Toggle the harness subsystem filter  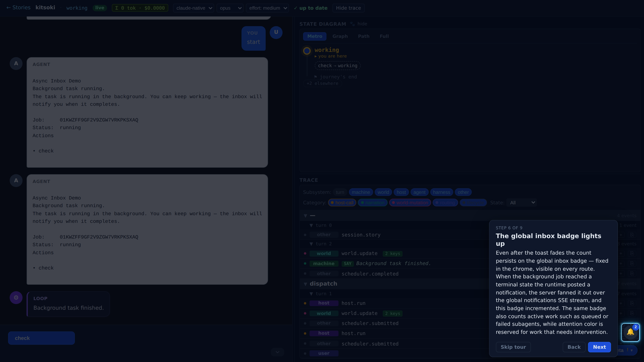click(442, 192)
